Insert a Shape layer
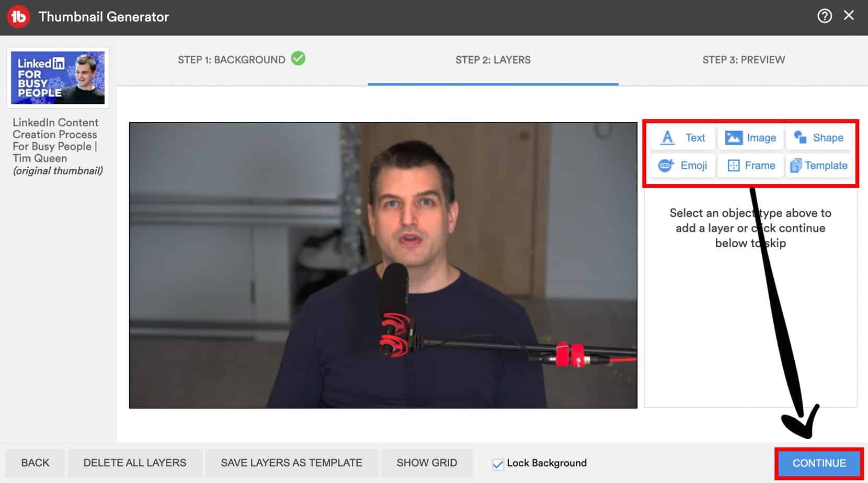The width and height of the screenshot is (868, 483). click(x=818, y=138)
